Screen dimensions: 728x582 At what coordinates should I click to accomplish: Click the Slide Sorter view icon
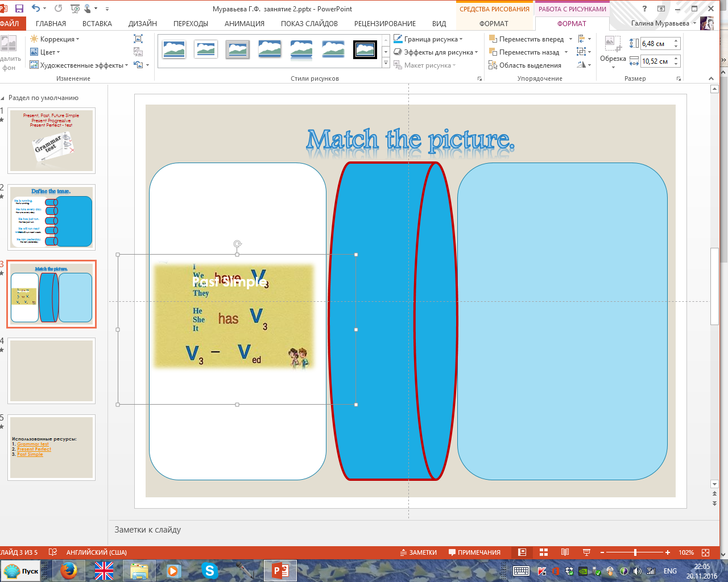544,552
